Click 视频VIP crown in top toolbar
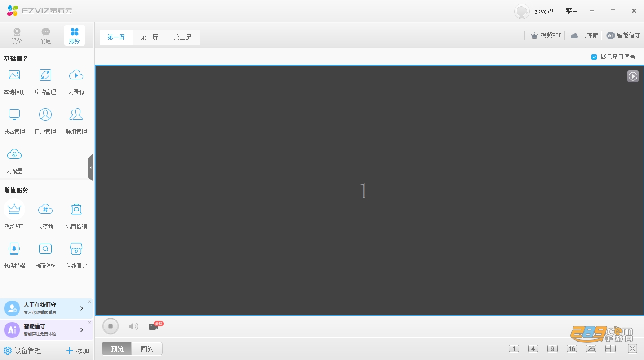The height and width of the screenshot is (360, 644). click(x=546, y=35)
